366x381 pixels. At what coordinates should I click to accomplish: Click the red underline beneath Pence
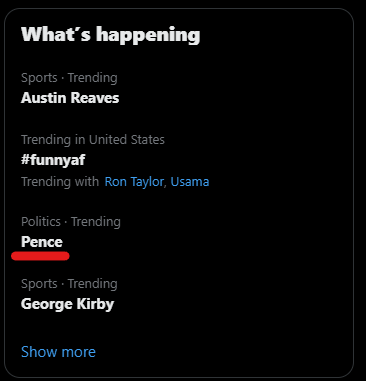(40, 256)
